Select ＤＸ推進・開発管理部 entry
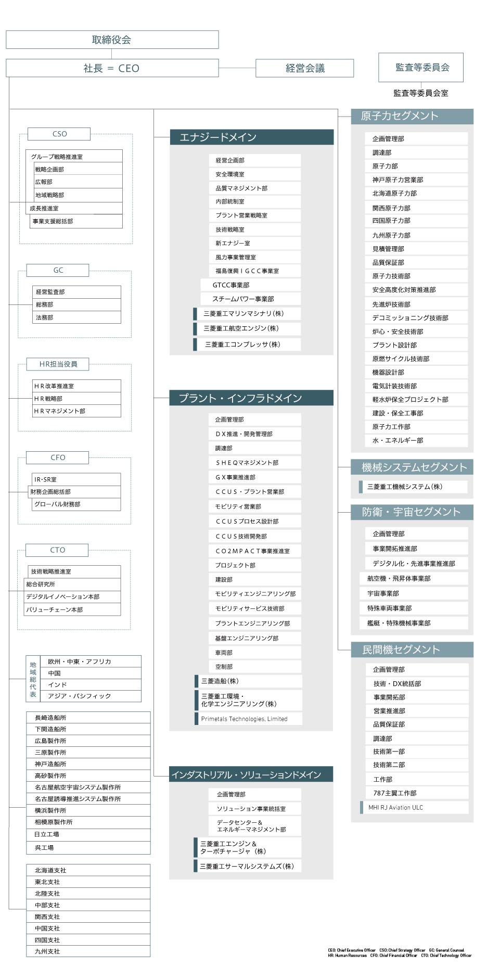 (x=255, y=434)
